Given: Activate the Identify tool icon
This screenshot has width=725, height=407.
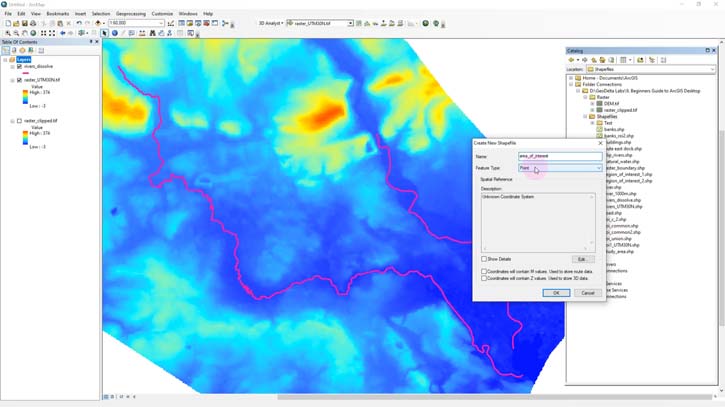Looking at the screenshot, I should click(115, 33).
